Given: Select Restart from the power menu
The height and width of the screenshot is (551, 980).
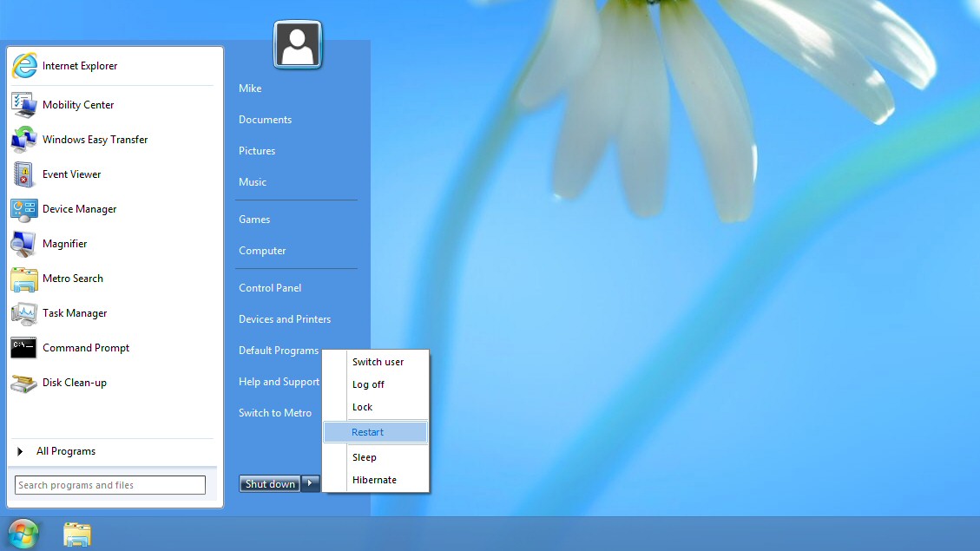Looking at the screenshot, I should pos(367,431).
